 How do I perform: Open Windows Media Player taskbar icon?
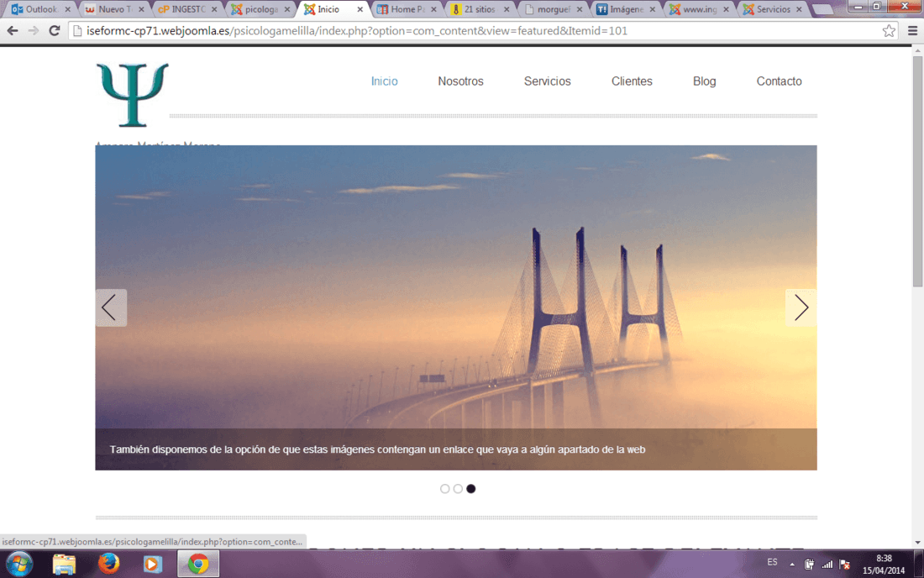point(153,564)
